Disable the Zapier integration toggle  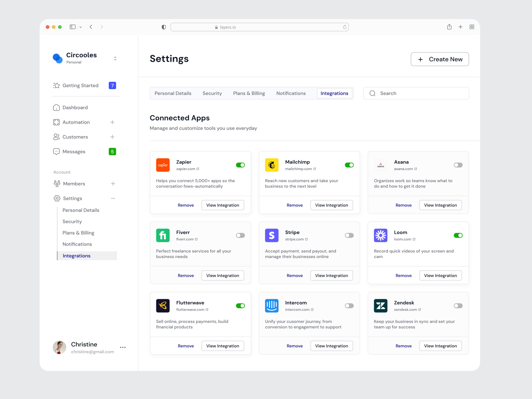click(240, 165)
